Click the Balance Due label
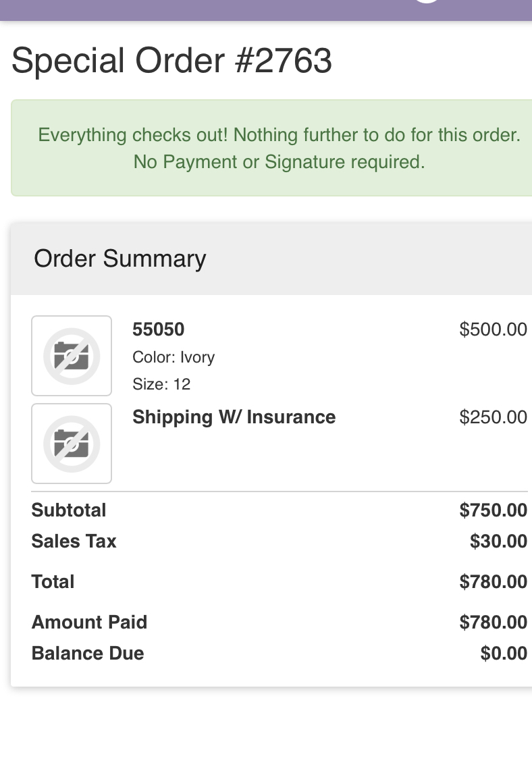This screenshot has width=532, height=771. coord(88,653)
